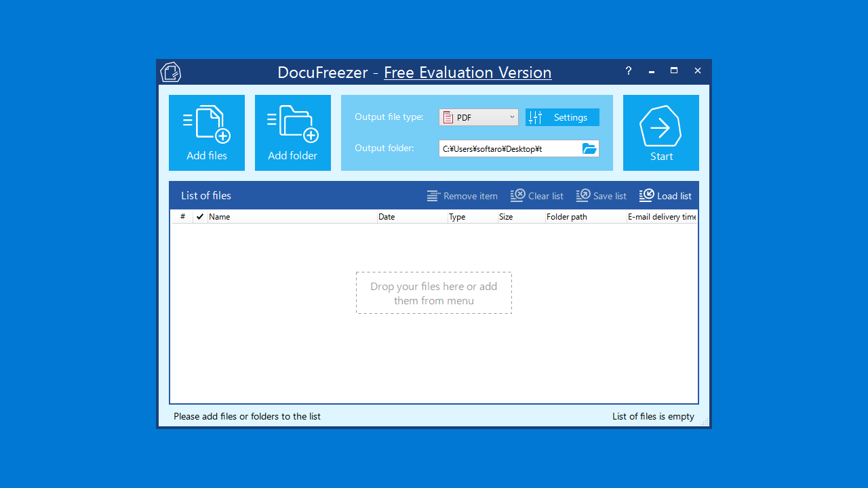868x488 pixels.
Task: Close the DocuFreezer window
Action: point(697,70)
